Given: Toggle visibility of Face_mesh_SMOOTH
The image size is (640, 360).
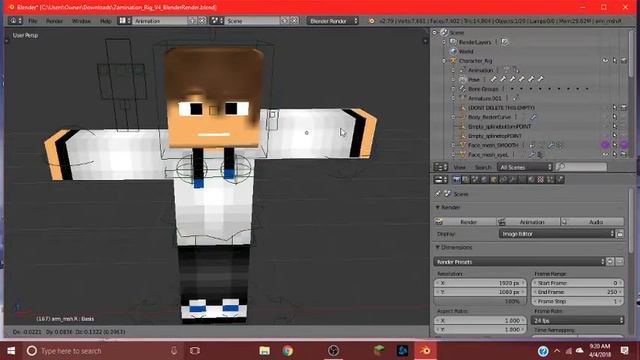Looking at the screenshot, I should click(x=605, y=145).
